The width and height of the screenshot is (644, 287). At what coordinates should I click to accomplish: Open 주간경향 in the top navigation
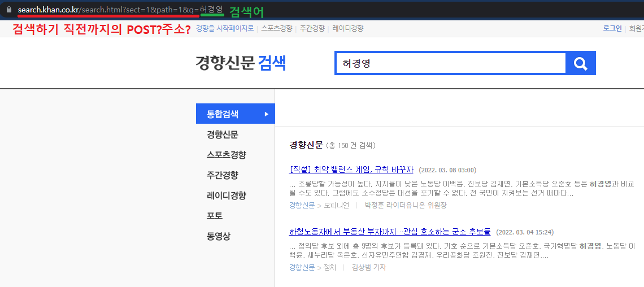click(312, 28)
